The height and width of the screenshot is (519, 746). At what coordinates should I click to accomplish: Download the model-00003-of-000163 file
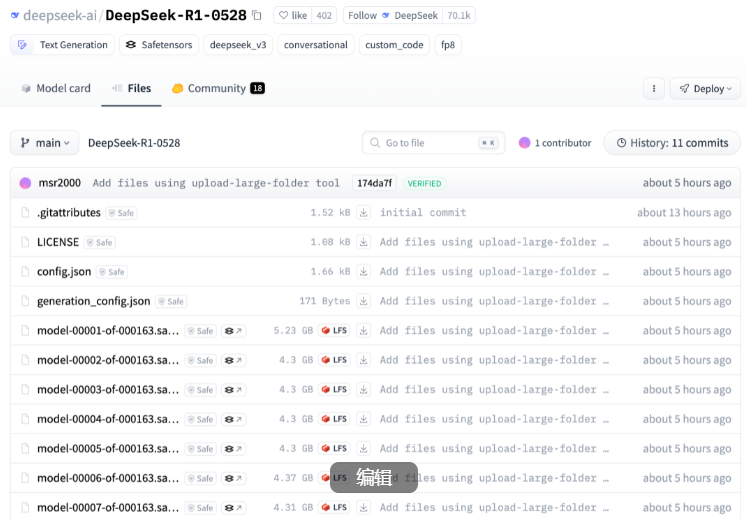[363, 390]
